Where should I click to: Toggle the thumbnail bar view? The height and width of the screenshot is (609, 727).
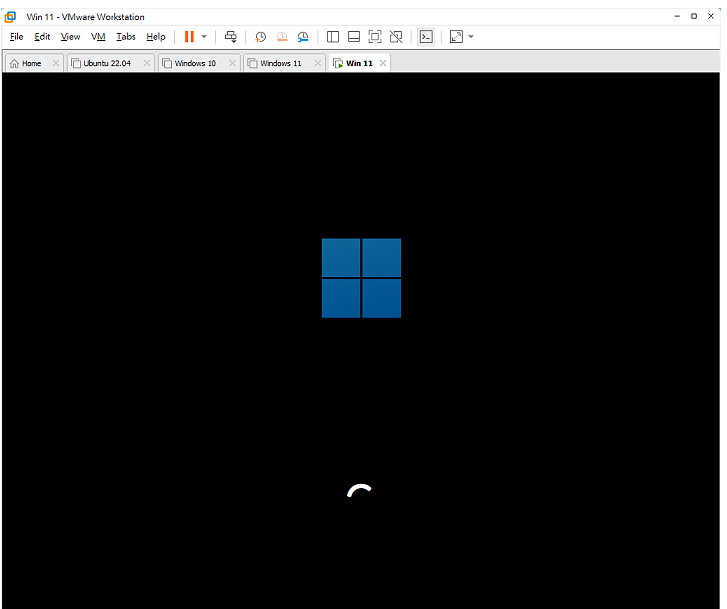click(x=354, y=37)
